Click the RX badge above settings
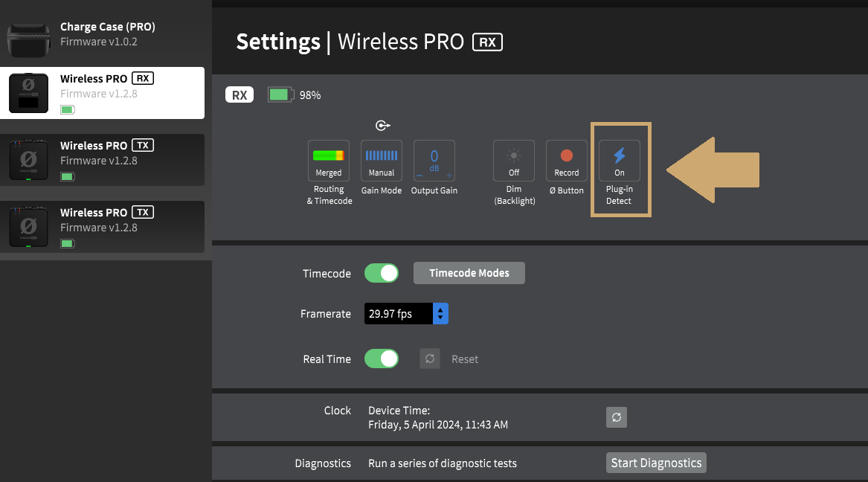868x482 pixels. pyautogui.click(x=239, y=94)
